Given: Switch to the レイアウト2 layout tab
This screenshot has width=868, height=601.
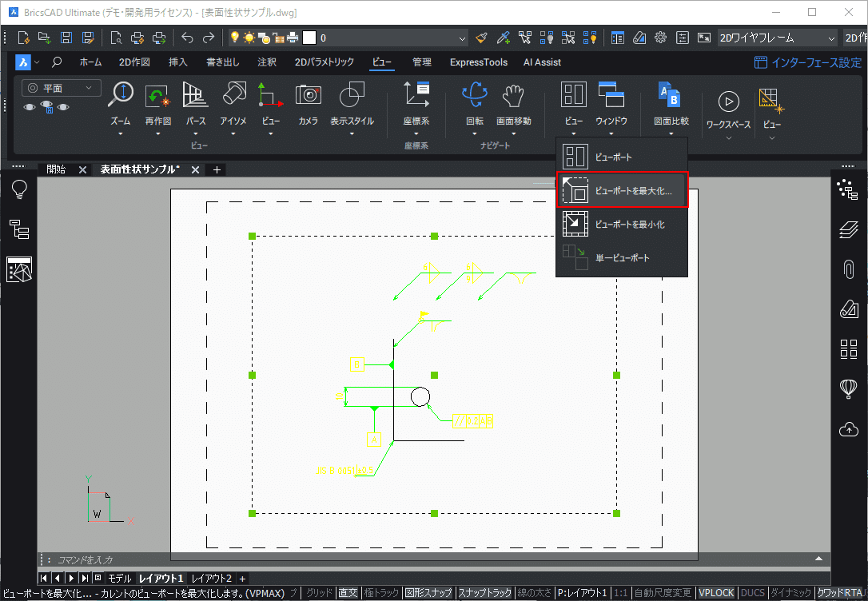Looking at the screenshot, I should tap(212, 579).
